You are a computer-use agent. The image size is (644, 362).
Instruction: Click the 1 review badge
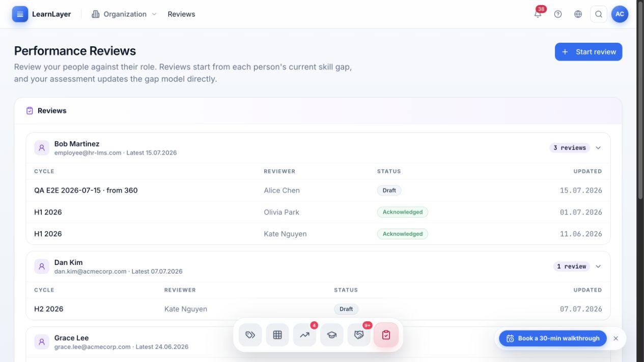(x=572, y=266)
